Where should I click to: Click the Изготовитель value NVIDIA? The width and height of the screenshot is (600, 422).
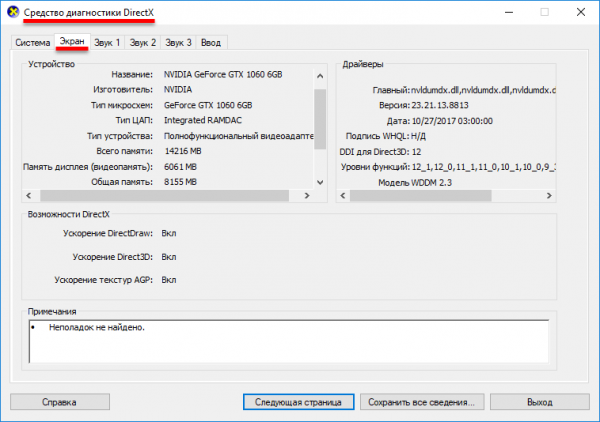click(x=178, y=90)
